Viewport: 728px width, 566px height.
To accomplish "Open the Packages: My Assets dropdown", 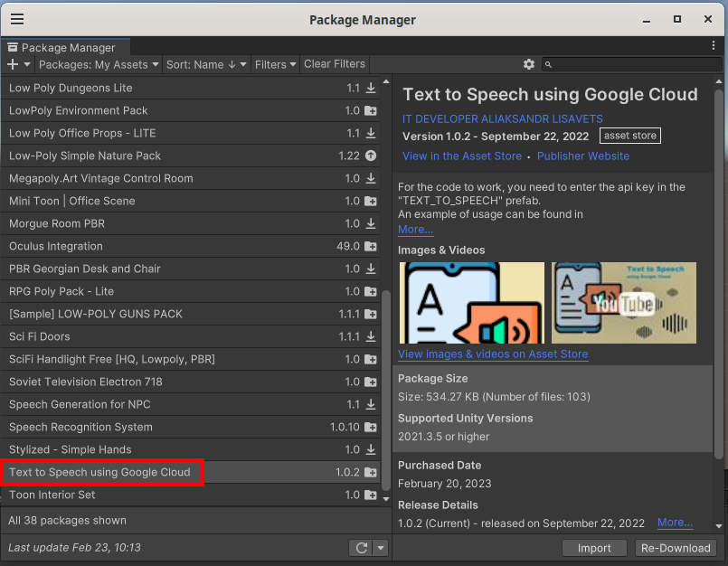I will [99, 64].
